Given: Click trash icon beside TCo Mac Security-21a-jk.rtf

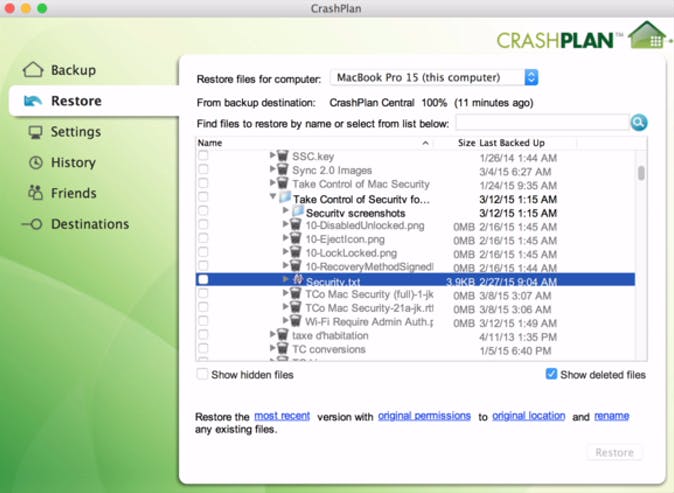Looking at the screenshot, I should pos(295,307).
